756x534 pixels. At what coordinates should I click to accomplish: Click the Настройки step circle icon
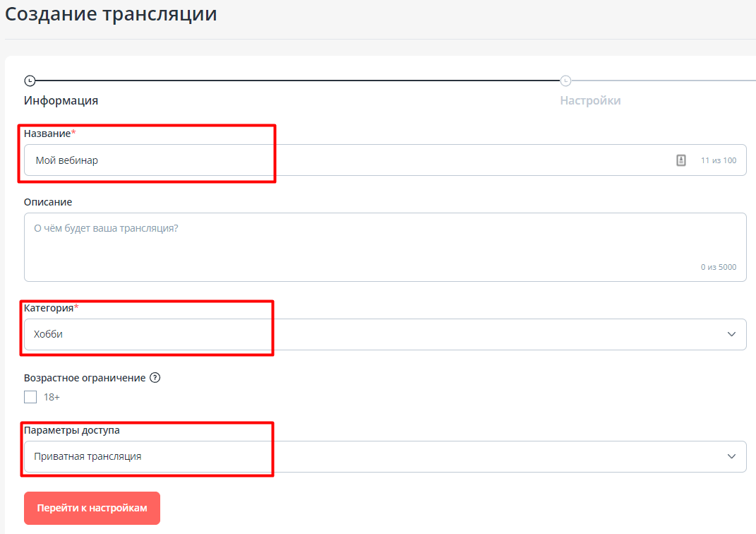(x=565, y=81)
